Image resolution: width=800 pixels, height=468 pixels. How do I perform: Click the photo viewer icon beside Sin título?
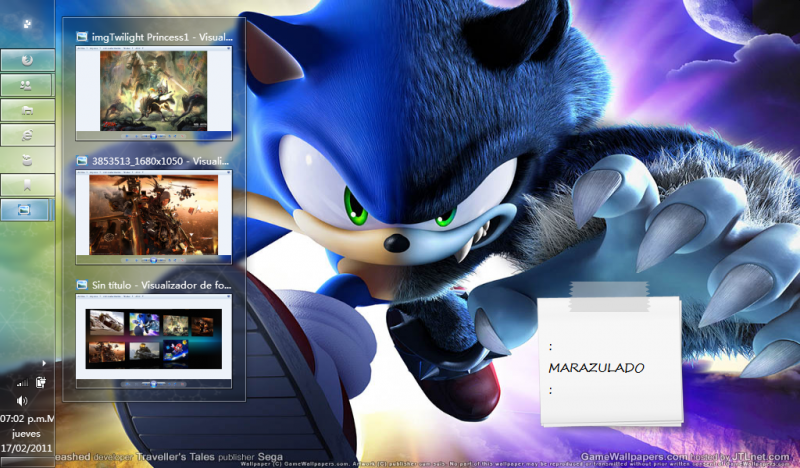click(82, 284)
